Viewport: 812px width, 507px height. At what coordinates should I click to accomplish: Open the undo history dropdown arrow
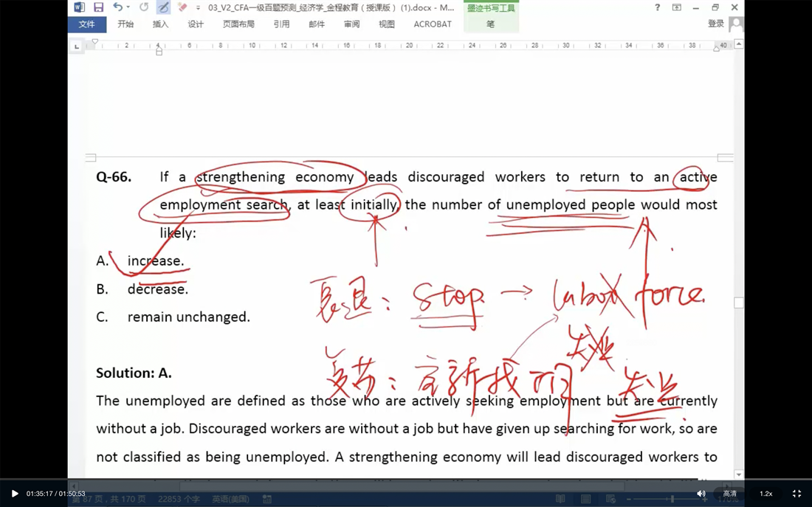[x=128, y=7]
